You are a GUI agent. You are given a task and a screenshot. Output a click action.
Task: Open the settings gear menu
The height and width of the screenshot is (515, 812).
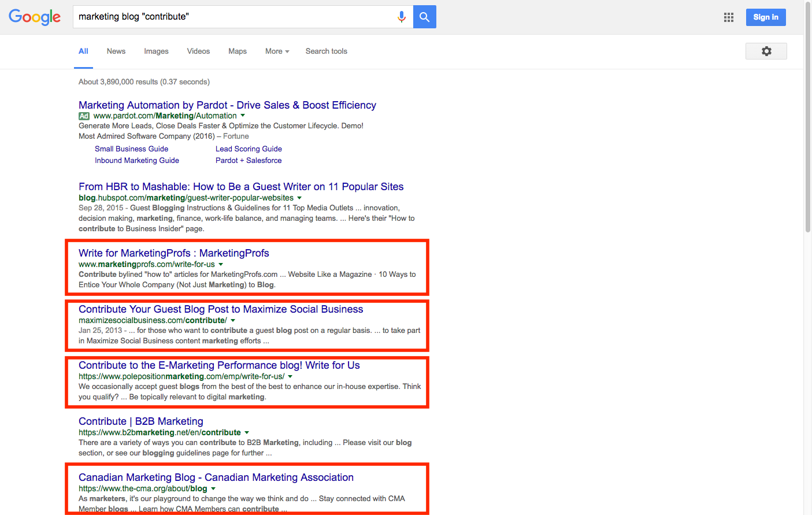point(766,51)
